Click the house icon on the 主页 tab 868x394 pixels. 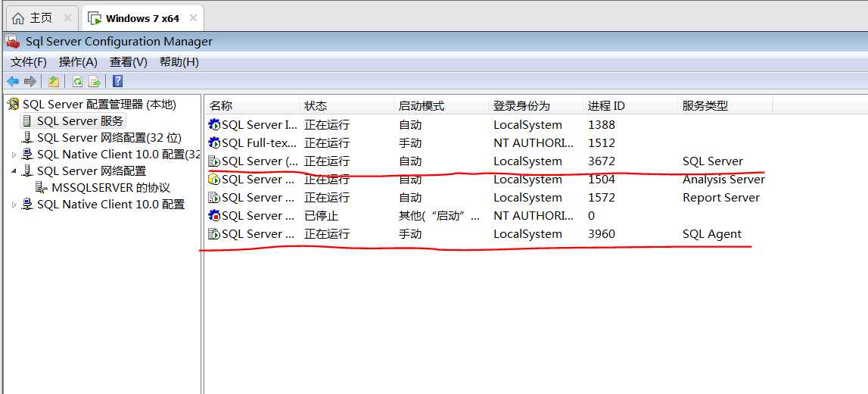tap(18, 18)
